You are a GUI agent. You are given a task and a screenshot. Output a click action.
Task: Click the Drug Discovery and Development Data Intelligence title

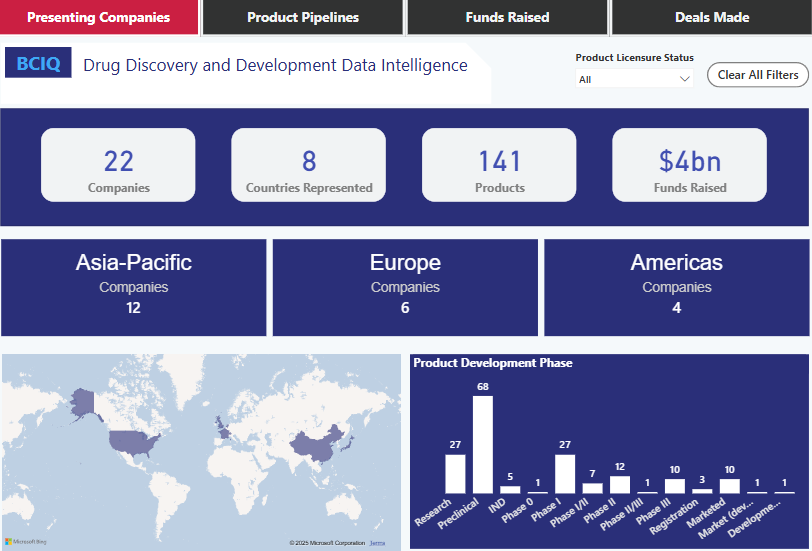pos(276,65)
